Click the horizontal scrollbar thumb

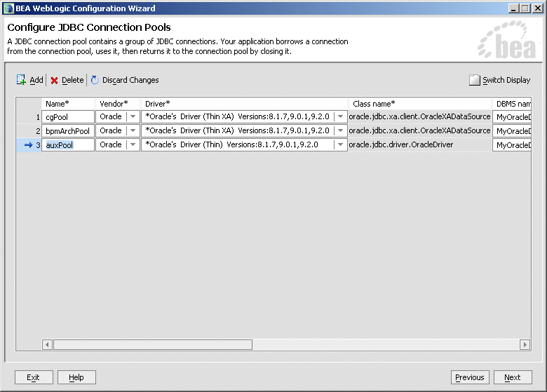pyautogui.click(x=153, y=345)
